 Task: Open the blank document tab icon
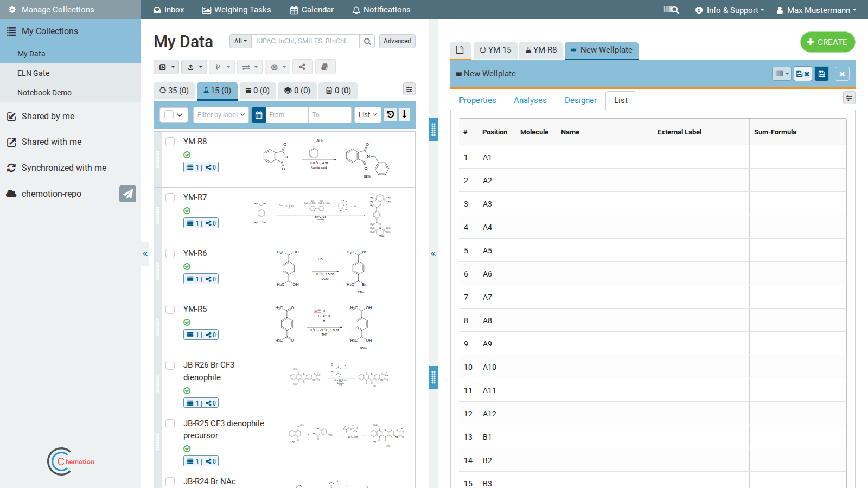pyautogui.click(x=460, y=50)
